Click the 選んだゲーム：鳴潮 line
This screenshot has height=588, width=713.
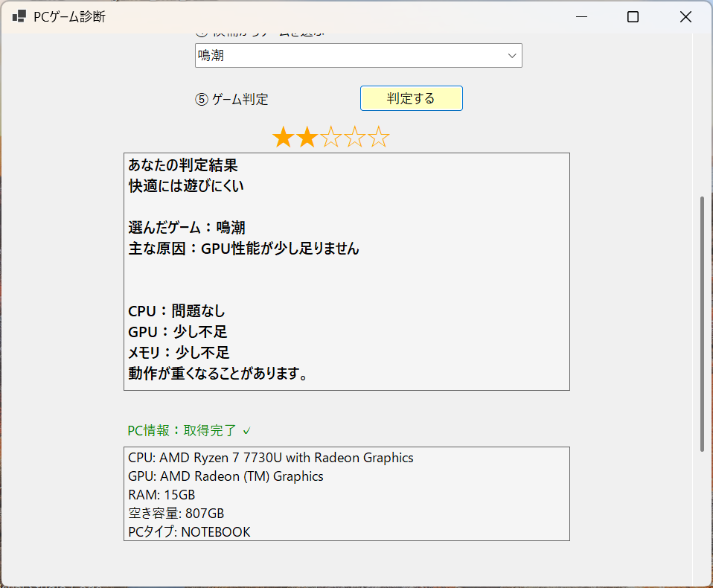187,227
